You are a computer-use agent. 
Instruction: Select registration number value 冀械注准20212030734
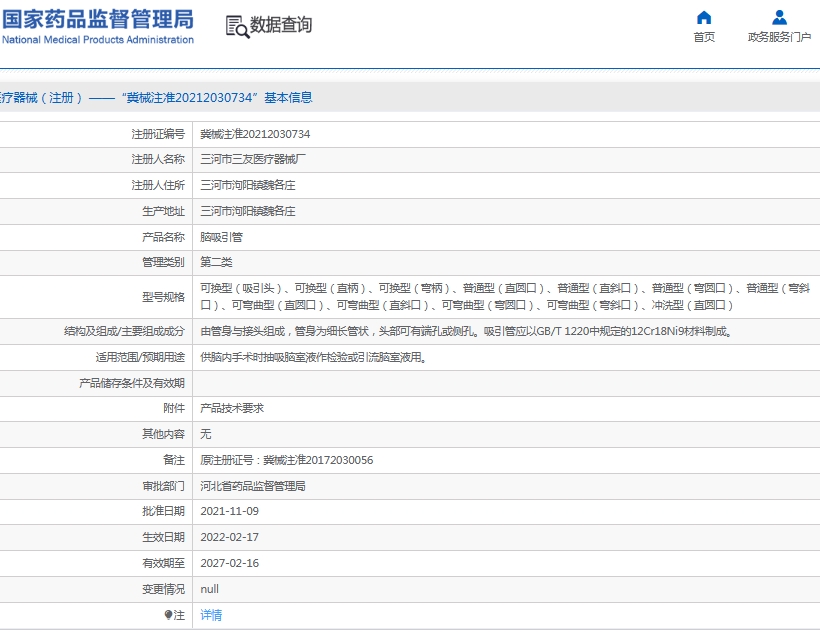click(255, 134)
